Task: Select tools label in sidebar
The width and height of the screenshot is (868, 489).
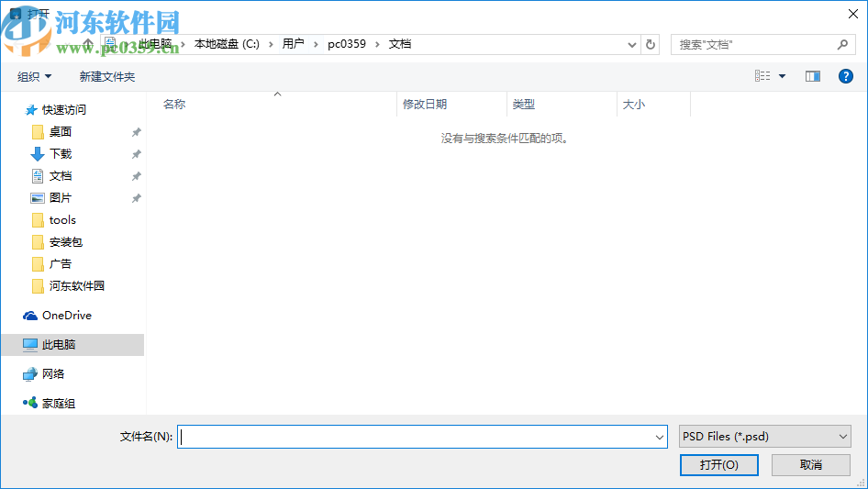Action: tap(62, 220)
